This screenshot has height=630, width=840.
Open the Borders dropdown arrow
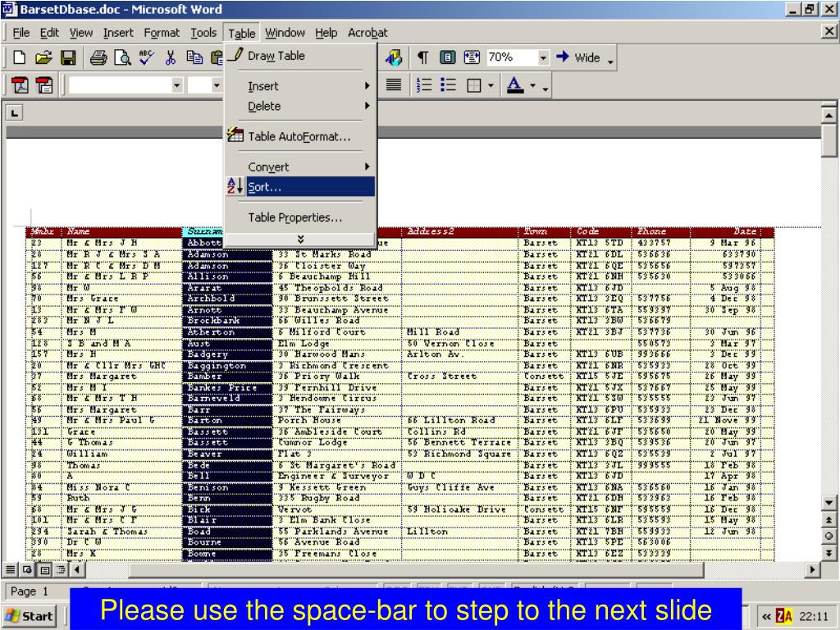point(491,85)
